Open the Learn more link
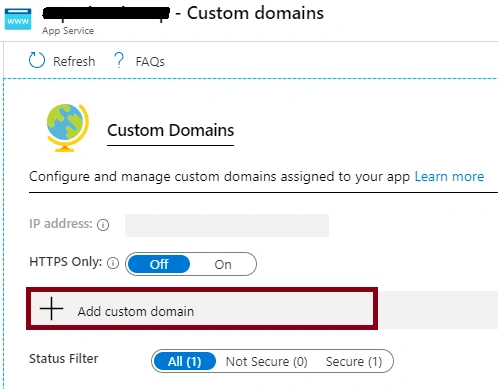This screenshot has width=498, height=389. point(449,176)
